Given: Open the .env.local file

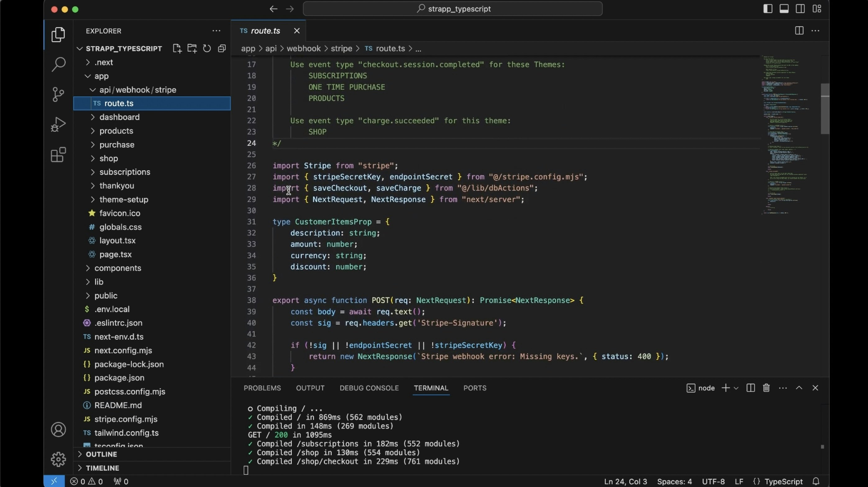Looking at the screenshot, I should (x=112, y=309).
